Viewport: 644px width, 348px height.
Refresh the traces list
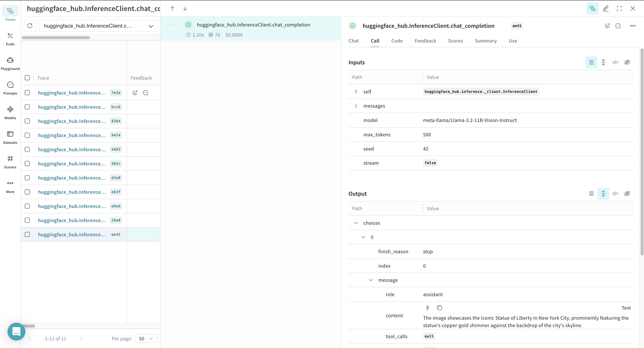(30, 26)
